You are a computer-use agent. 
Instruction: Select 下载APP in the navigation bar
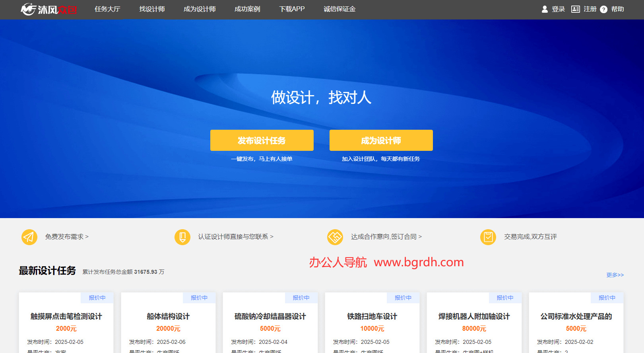[292, 9]
